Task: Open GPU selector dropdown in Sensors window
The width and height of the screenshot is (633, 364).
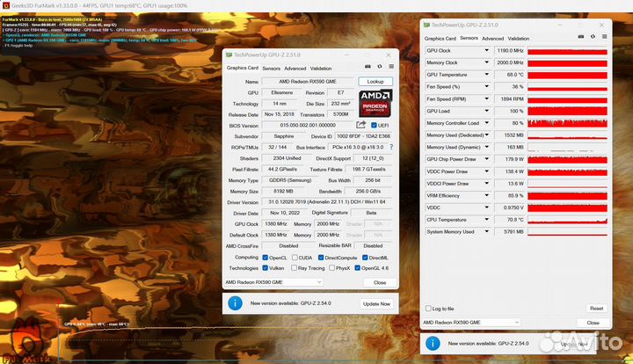Action: coord(517,323)
